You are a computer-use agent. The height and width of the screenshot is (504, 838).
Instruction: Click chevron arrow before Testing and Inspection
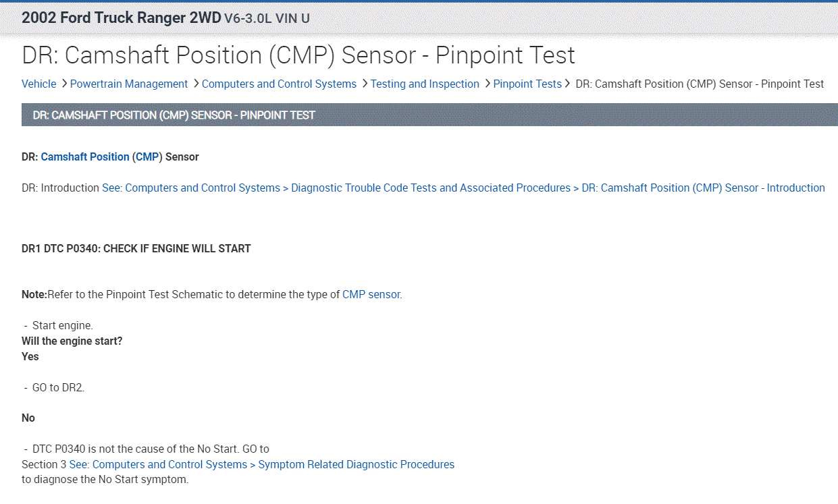pyautogui.click(x=365, y=84)
